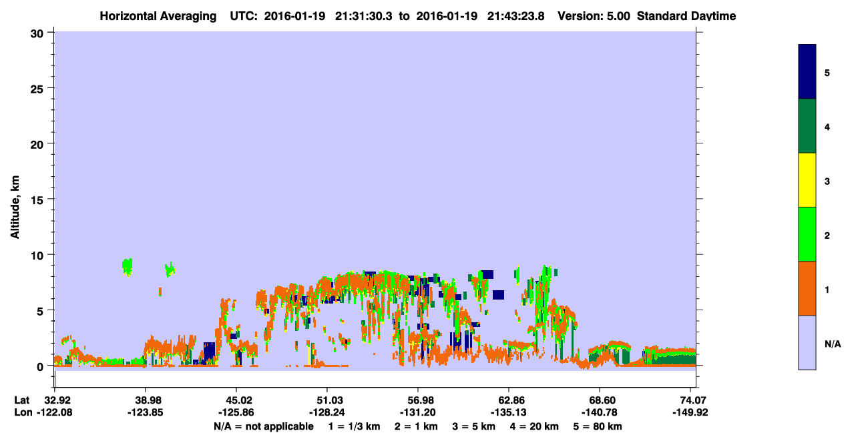Image resolution: width=868 pixels, height=445 pixels.
Task: Click the orange colorbar segment 1
Action: point(807,288)
